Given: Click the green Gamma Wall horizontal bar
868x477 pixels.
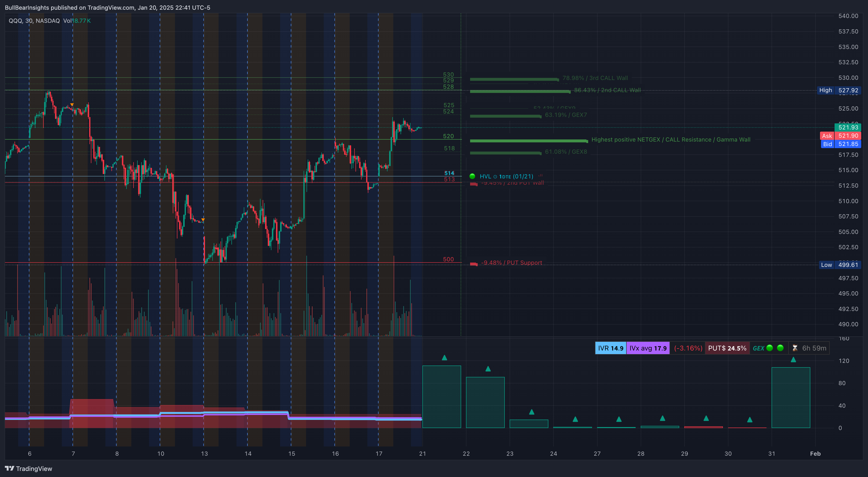Looking at the screenshot, I should (529, 141).
